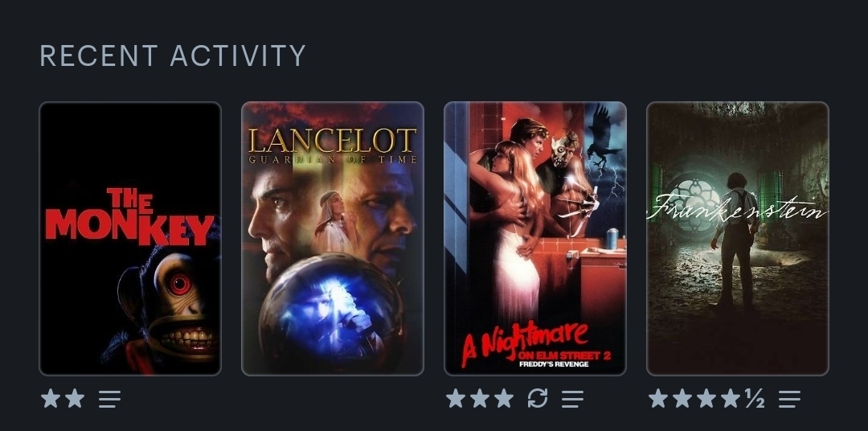The height and width of the screenshot is (431, 868).
Task: Click the rewatch icon under Nightmare on Elm Street 2
Action: point(538,398)
